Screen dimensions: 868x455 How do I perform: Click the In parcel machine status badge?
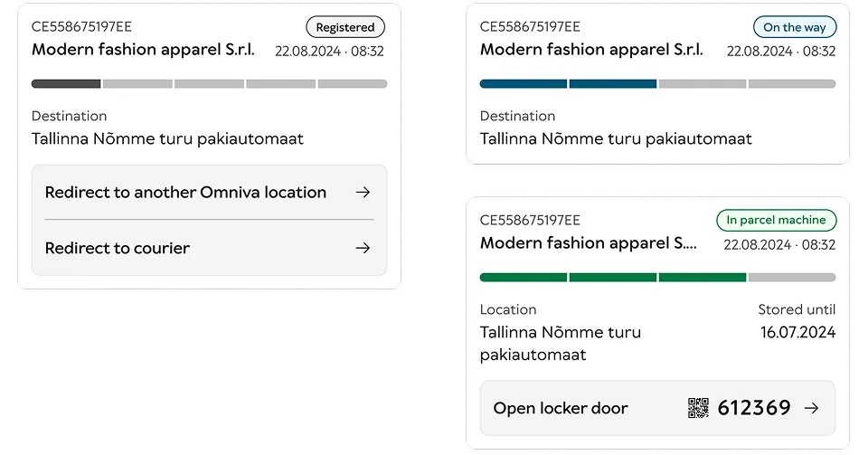coord(776,220)
